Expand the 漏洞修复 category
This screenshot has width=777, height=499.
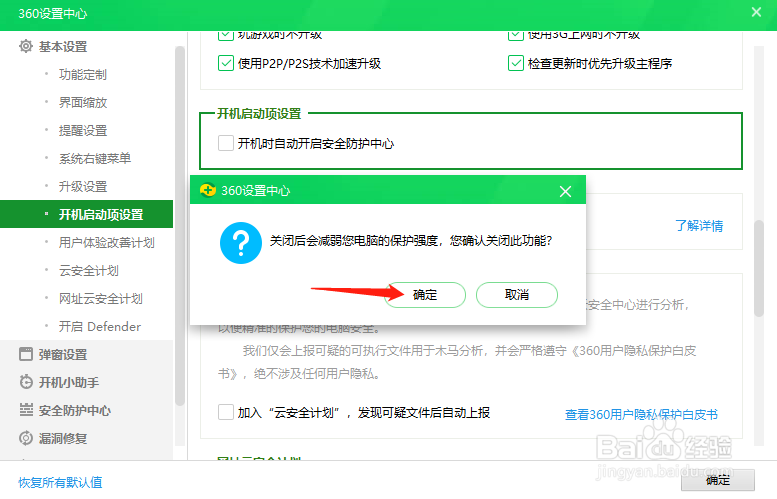[63, 439]
